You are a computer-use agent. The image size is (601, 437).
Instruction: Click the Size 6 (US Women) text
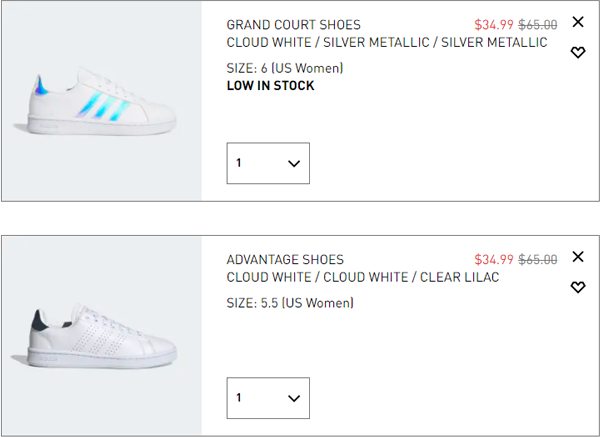click(285, 69)
